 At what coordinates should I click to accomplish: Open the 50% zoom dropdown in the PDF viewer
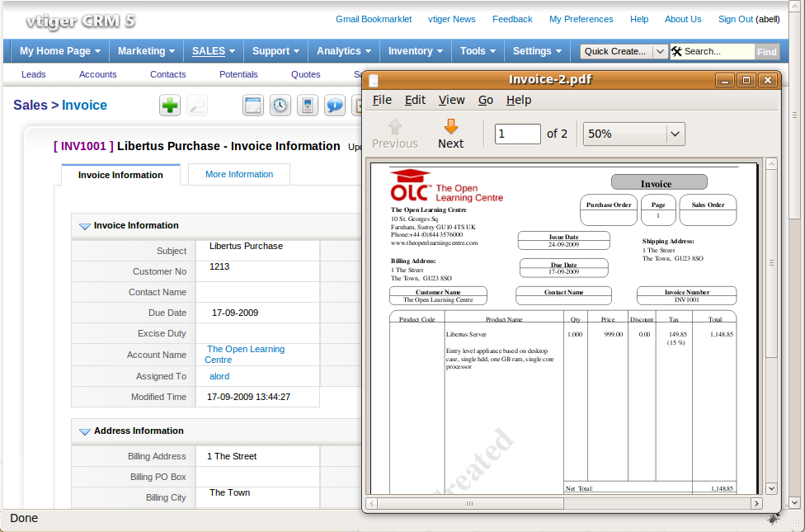coord(634,134)
